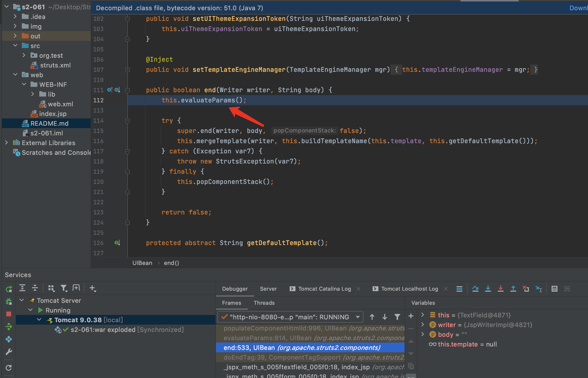Close the Tomcat Localhost Log tab
This screenshot has height=378, width=588.
(x=446, y=289)
